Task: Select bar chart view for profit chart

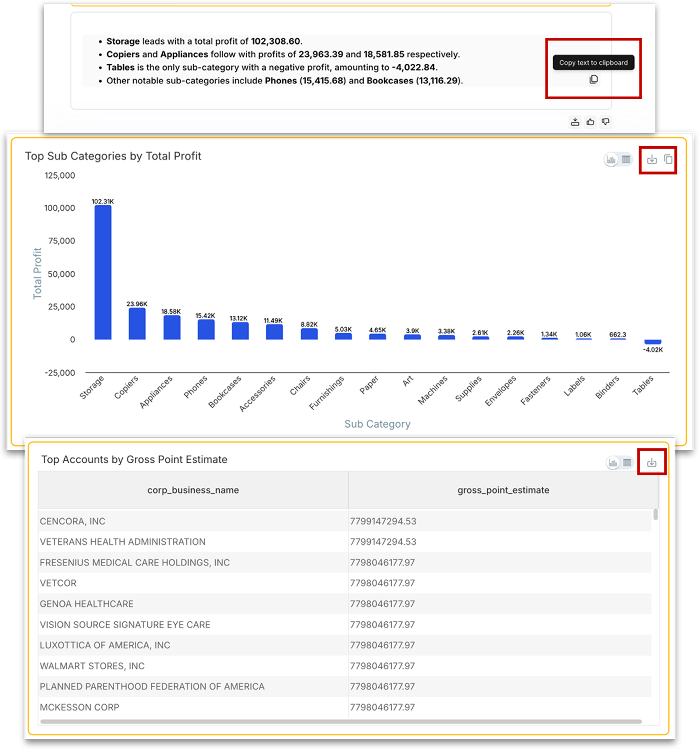Action: pos(611,160)
